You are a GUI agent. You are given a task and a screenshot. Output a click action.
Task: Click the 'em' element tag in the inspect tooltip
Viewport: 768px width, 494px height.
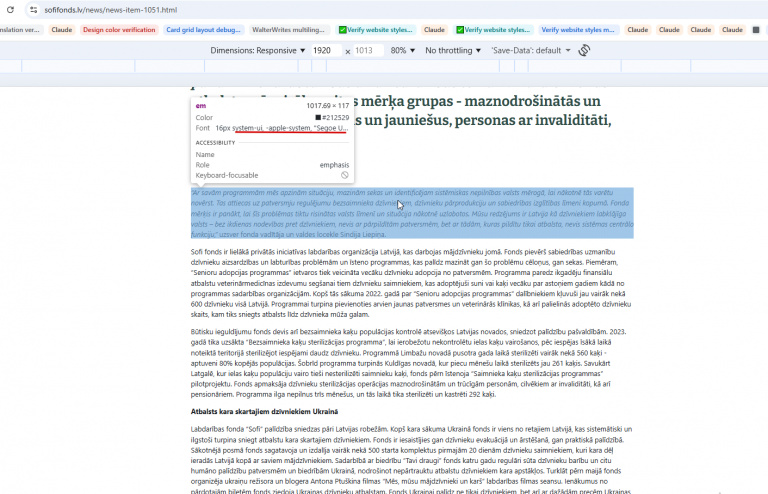coord(201,106)
